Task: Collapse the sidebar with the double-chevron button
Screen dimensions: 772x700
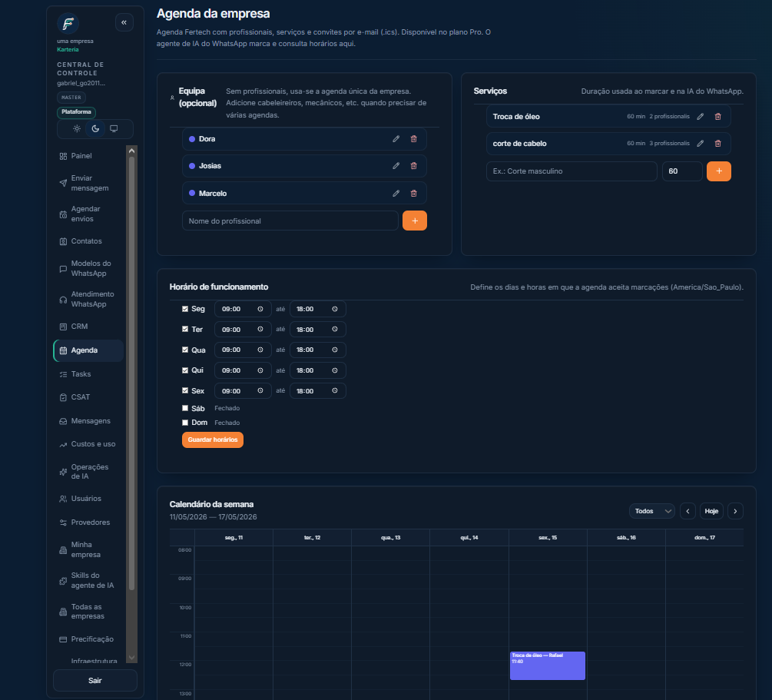Action: click(124, 22)
